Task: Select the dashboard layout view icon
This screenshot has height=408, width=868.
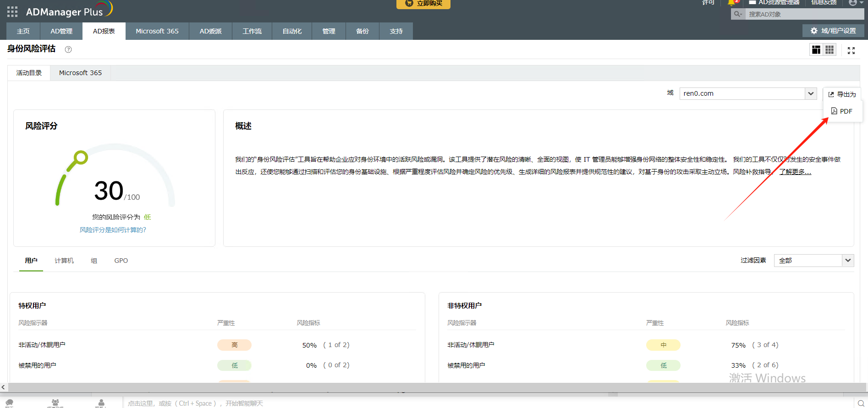Action: [x=816, y=50]
